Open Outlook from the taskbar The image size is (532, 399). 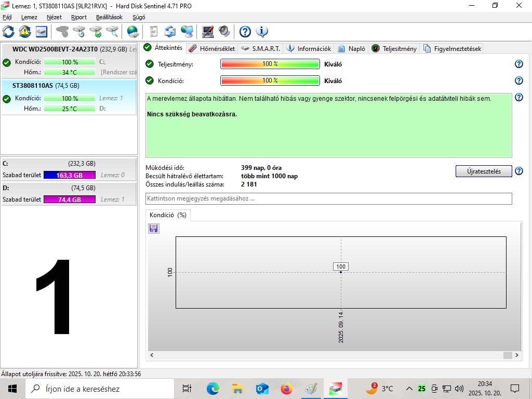point(262,389)
